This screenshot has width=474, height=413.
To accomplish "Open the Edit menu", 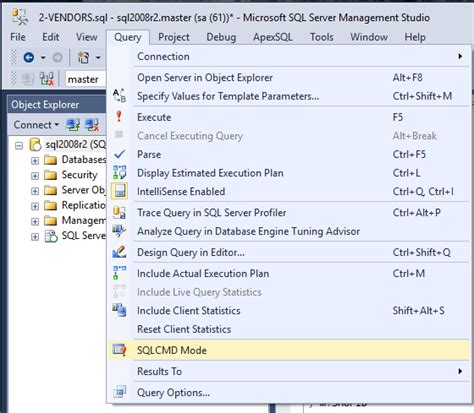I will point(51,37).
